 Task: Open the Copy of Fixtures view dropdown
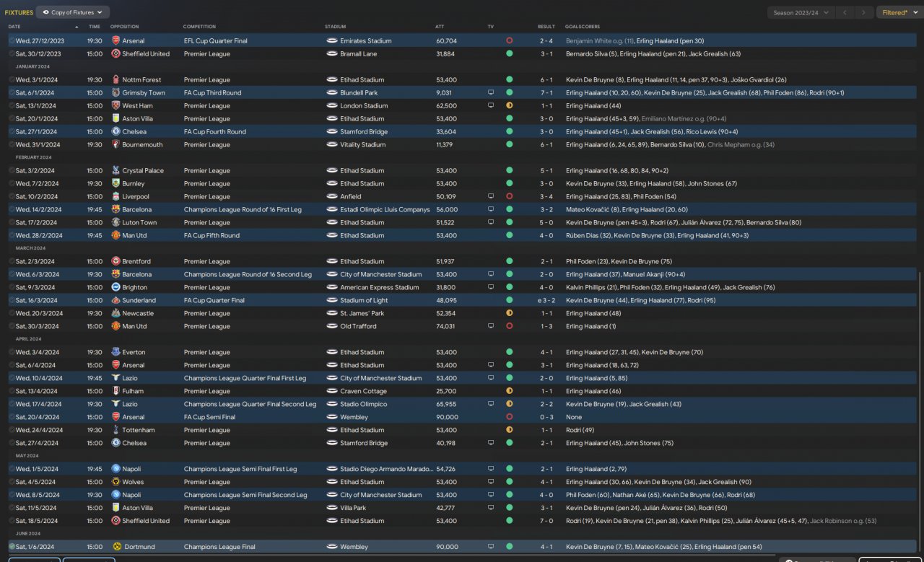click(x=73, y=12)
